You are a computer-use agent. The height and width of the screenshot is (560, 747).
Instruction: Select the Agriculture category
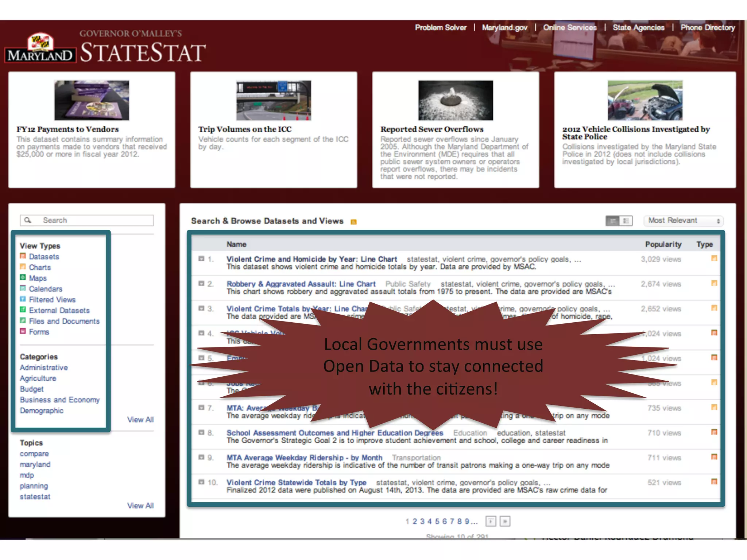[x=38, y=378]
